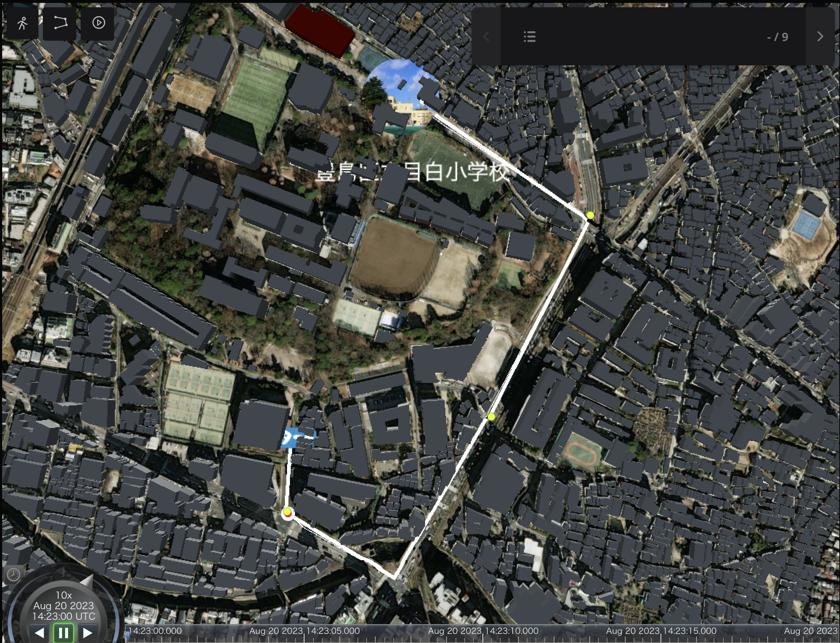
Task: Open the list icon in story panel
Action: coord(529,37)
